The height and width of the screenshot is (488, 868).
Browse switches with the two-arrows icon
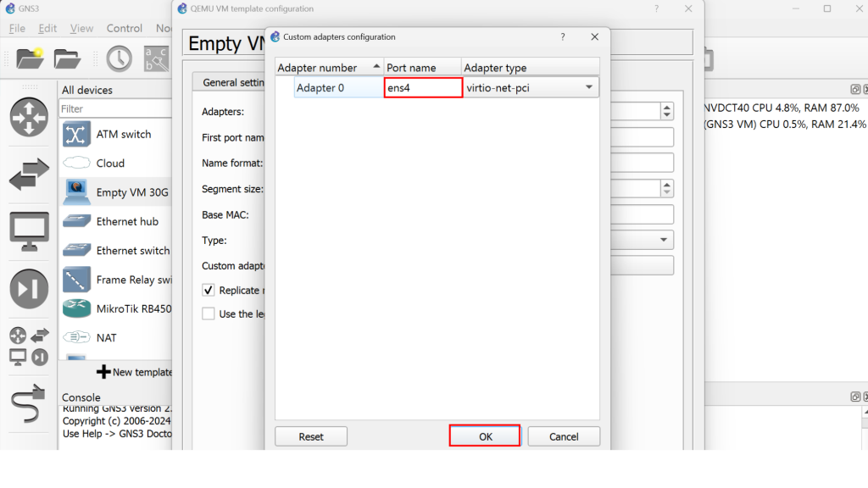pyautogui.click(x=29, y=175)
